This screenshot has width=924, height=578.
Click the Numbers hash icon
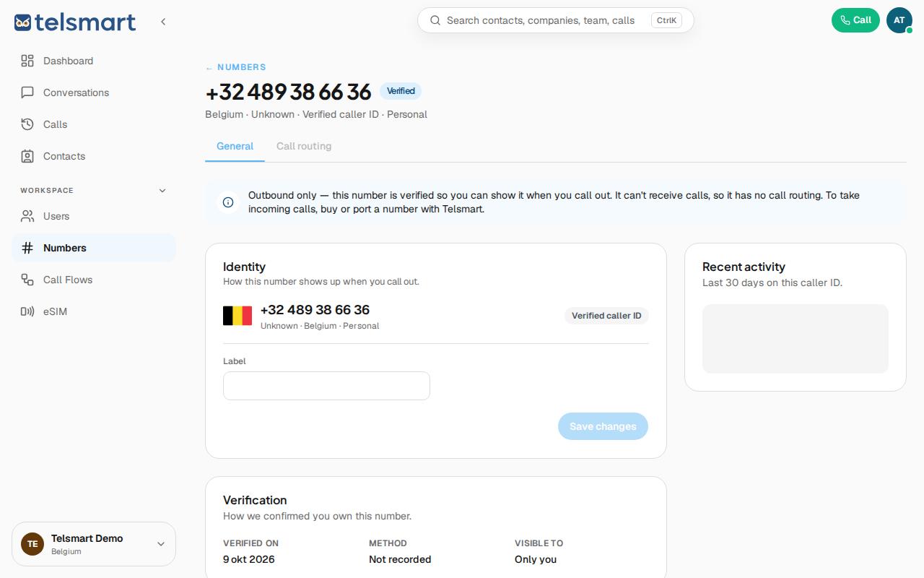coord(27,248)
